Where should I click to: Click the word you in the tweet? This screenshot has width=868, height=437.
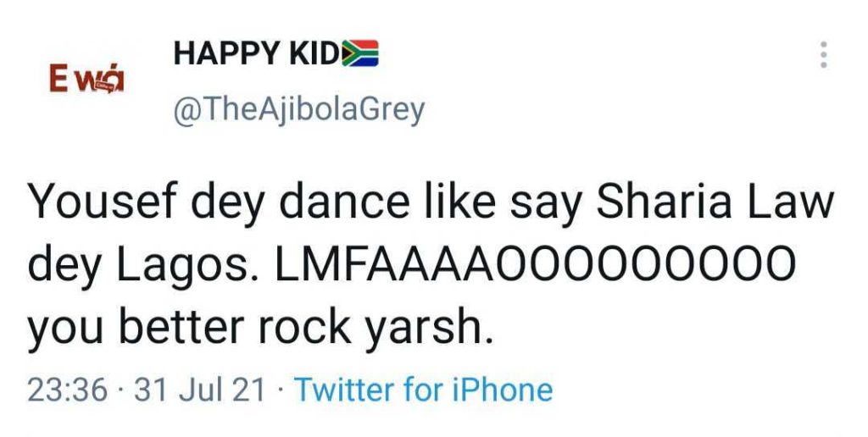click(63, 327)
